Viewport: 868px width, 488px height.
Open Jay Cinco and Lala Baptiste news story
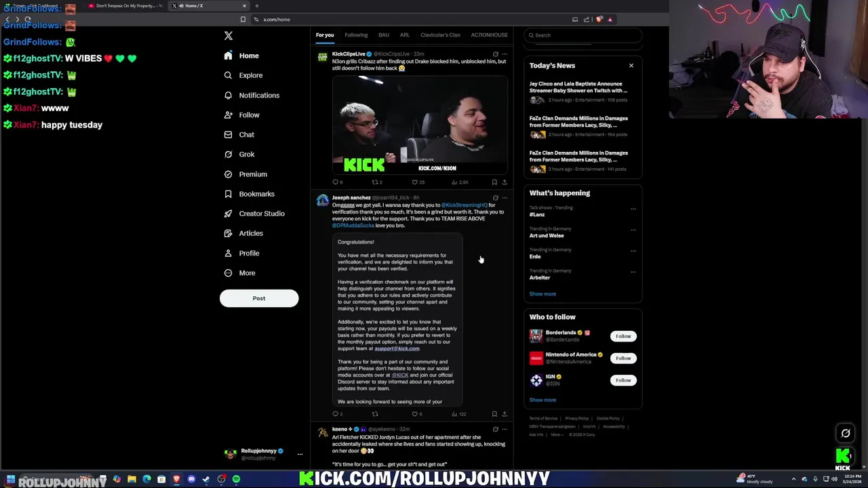(x=582, y=93)
